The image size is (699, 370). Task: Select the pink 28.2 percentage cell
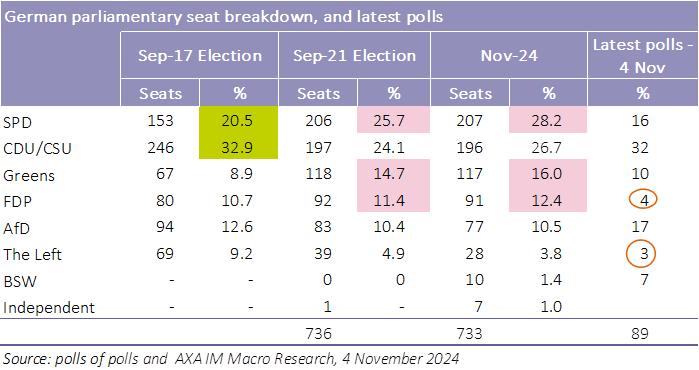pos(548,119)
